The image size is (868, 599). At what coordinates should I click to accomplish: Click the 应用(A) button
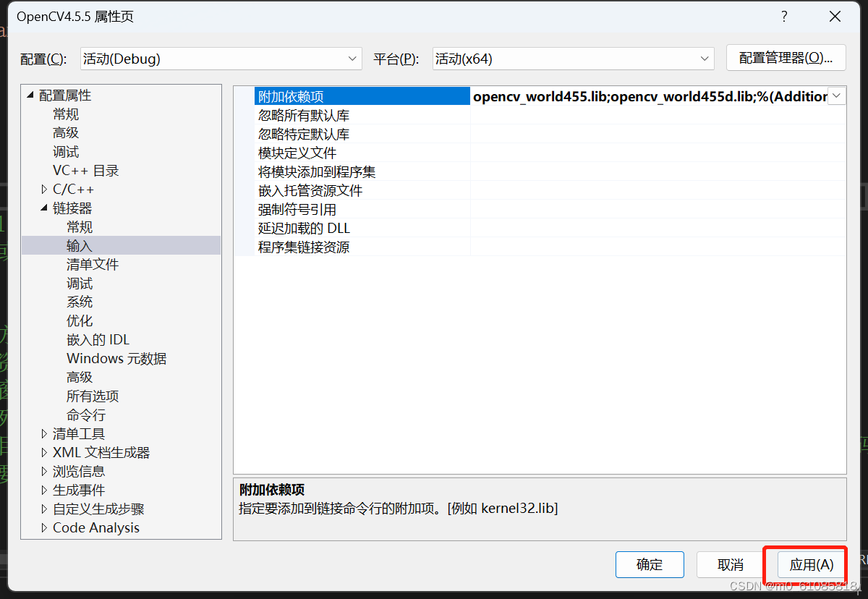811,564
